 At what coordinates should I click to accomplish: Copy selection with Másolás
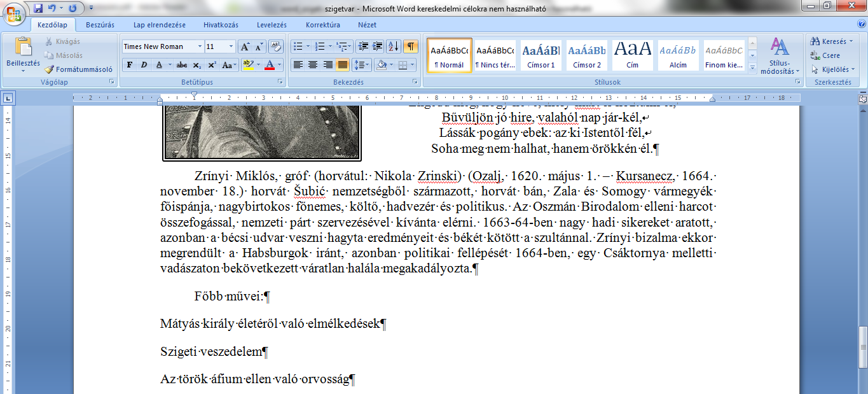64,55
